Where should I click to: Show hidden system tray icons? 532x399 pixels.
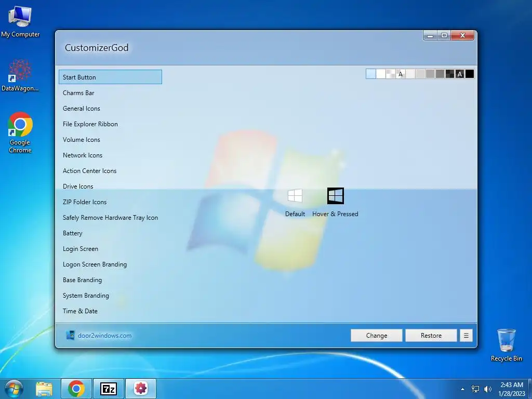coord(462,389)
